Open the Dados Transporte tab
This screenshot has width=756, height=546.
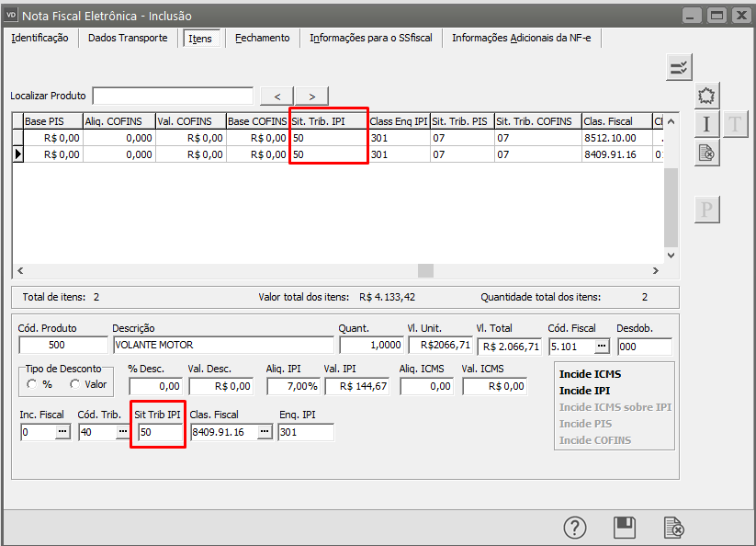click(x=128, y=38)
